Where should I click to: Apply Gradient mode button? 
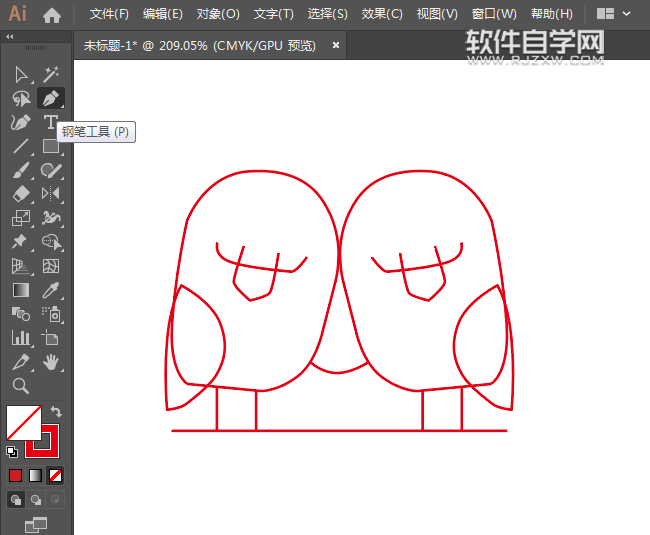pyautogui.click(x=35, y=475)
